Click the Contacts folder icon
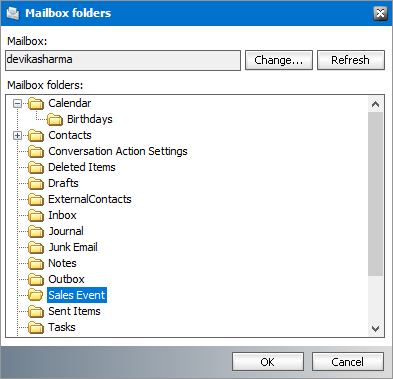The image size is (393, 379). (36, 136)
